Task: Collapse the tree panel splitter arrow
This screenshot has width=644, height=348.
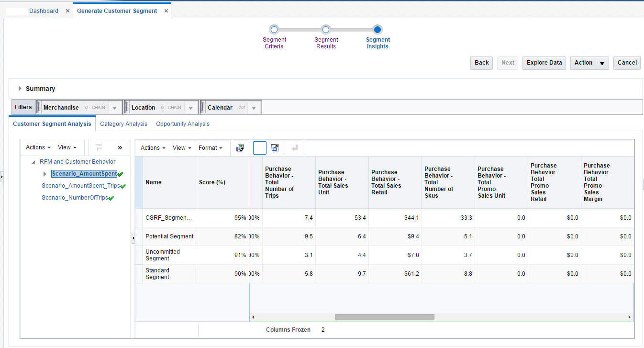Action: coord(133,238)
